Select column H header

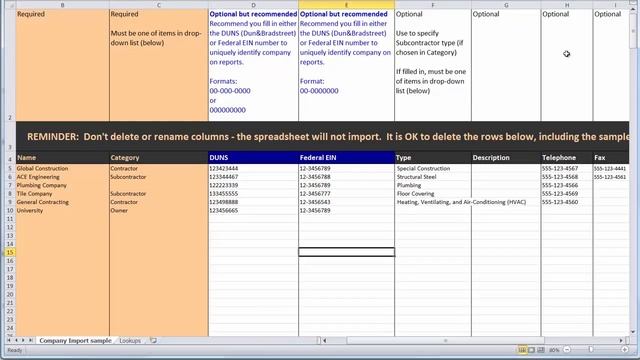[x=567, y=5]
